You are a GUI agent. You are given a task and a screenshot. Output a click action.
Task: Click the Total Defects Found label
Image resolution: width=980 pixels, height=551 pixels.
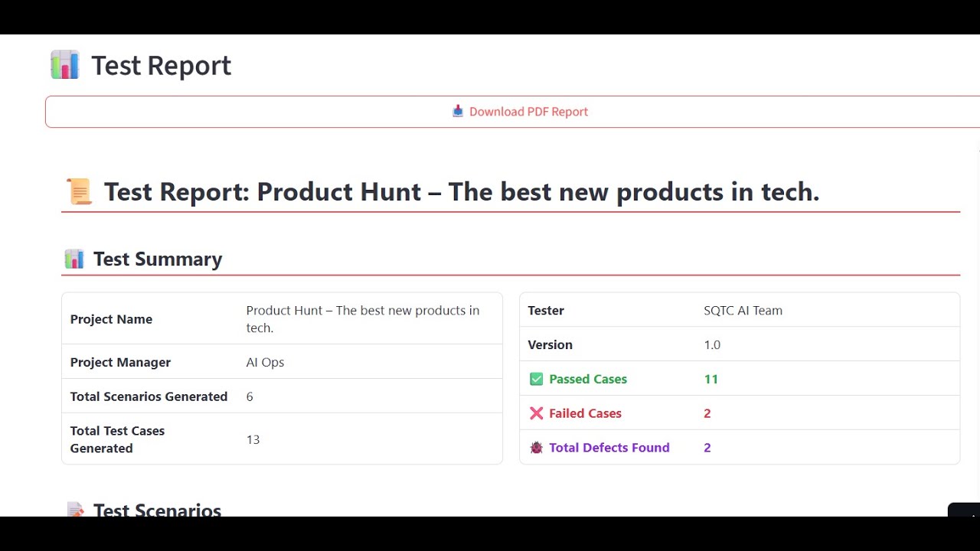(x=609, y=448)
